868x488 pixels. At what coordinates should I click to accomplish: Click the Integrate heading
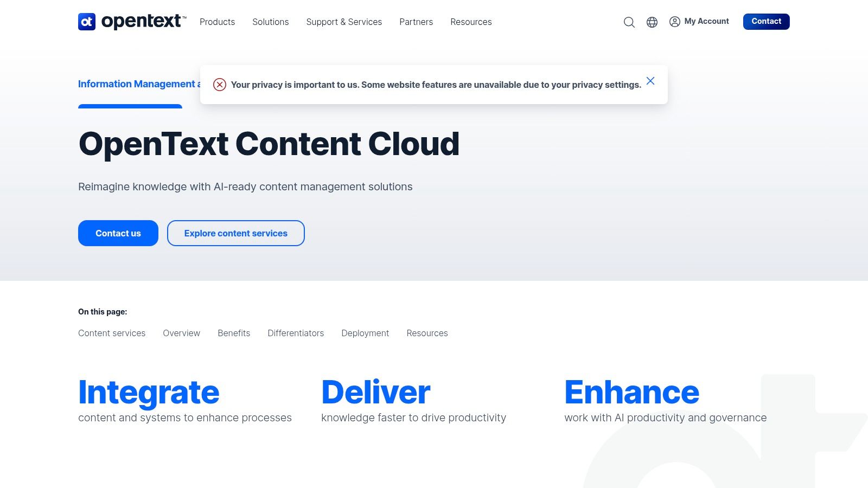click(149, 393)
